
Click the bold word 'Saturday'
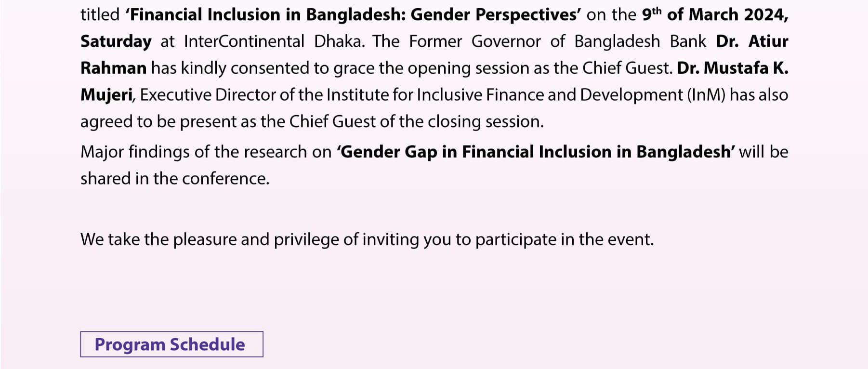116,41
